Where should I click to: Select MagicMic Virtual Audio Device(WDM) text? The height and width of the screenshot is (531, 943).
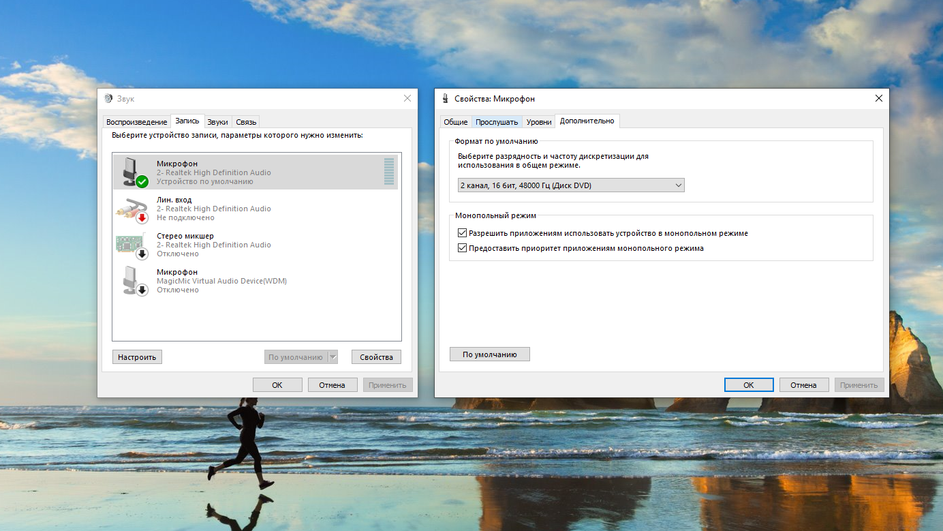[221, 281]
